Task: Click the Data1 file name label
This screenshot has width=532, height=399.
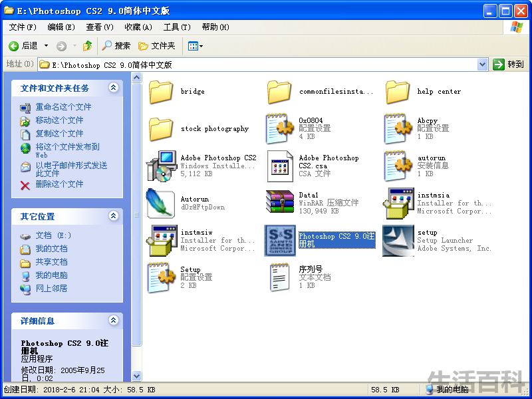Action: point(309,195)
